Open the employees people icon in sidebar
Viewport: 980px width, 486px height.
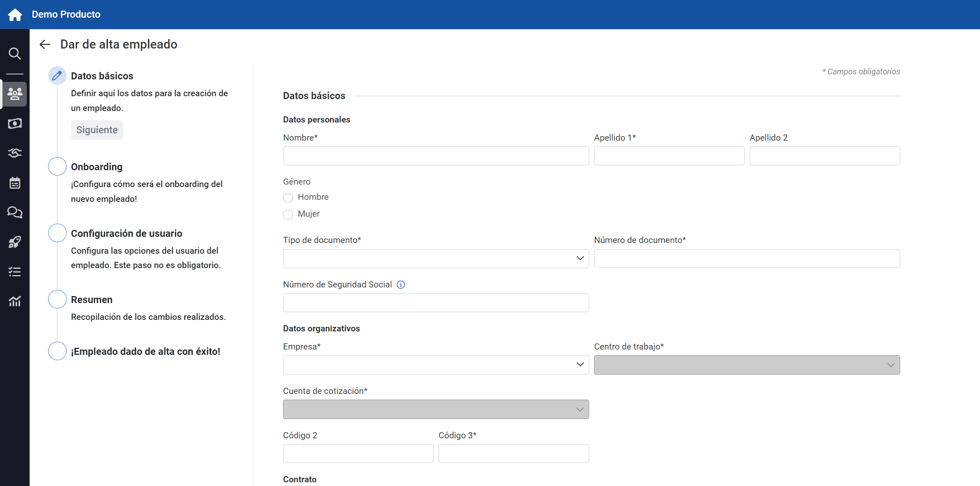coord(15,94)
